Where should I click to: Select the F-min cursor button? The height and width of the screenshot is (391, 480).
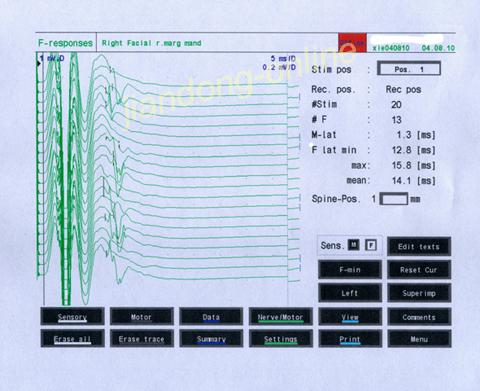(350, 269)
